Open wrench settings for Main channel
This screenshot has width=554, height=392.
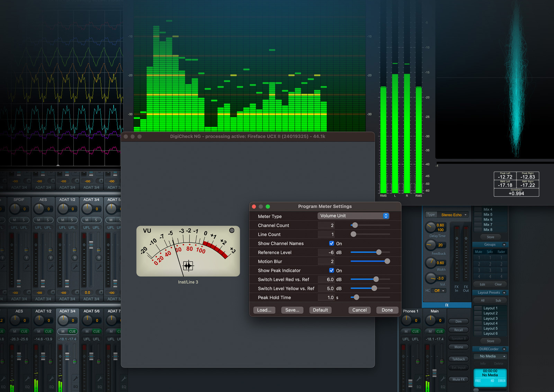pyautogui.click(x=443, y=378)
